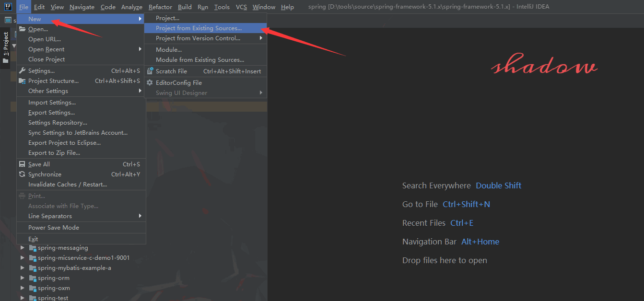
Task: Open the Code menu
Action: [108, 7]
